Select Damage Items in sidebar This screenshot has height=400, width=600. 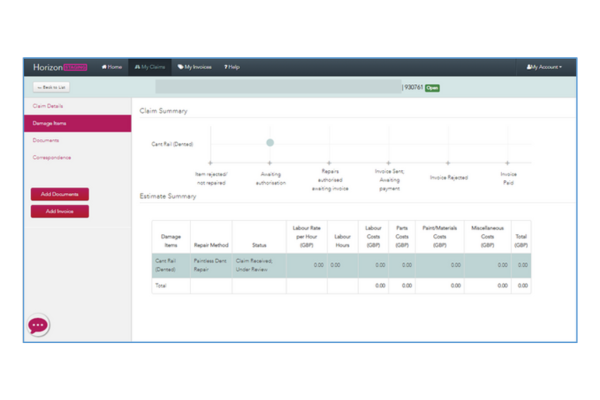[x=77, y=123]
